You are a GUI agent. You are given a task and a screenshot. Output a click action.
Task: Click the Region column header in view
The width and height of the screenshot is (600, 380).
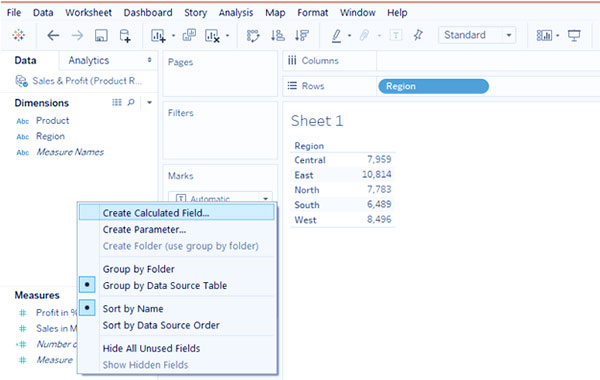pyautogui.click(x=309, y=146)
